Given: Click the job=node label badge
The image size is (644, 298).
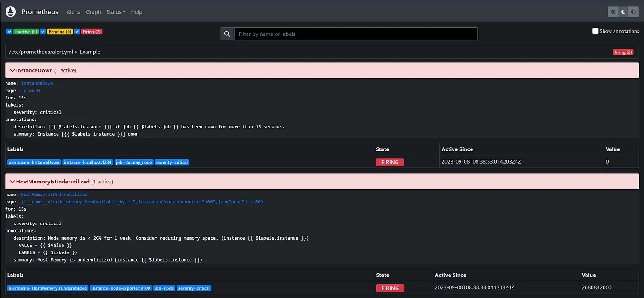Looking at the screenshot, I should pyautogui.click(x=164, y=288).
